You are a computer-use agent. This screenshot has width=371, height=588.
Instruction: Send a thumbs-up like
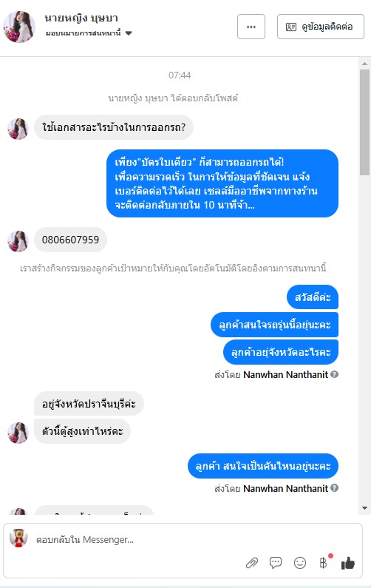(x=348, y=563)
